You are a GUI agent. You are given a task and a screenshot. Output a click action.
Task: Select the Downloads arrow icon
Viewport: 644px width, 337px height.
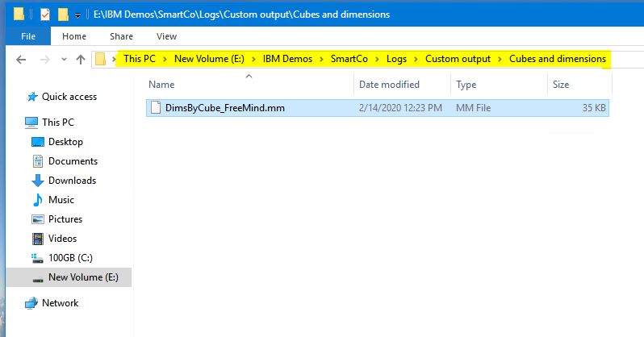pyautogui.click(x=37, y=181)
